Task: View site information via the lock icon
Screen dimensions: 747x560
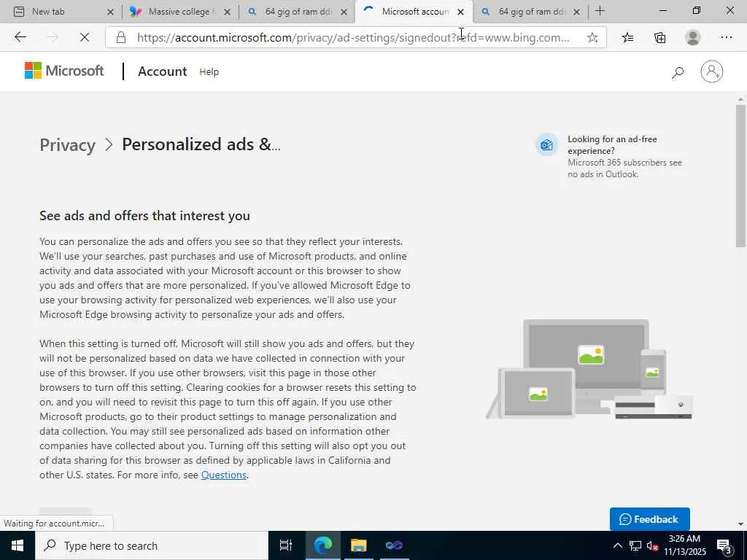Action: [x=121, y=38]
